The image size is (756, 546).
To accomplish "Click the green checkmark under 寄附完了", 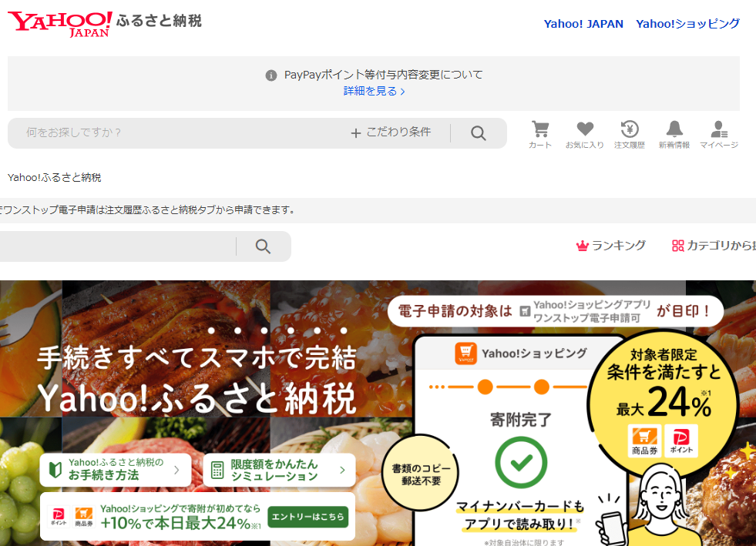I will pyautogui.click(x=521, y=463).
